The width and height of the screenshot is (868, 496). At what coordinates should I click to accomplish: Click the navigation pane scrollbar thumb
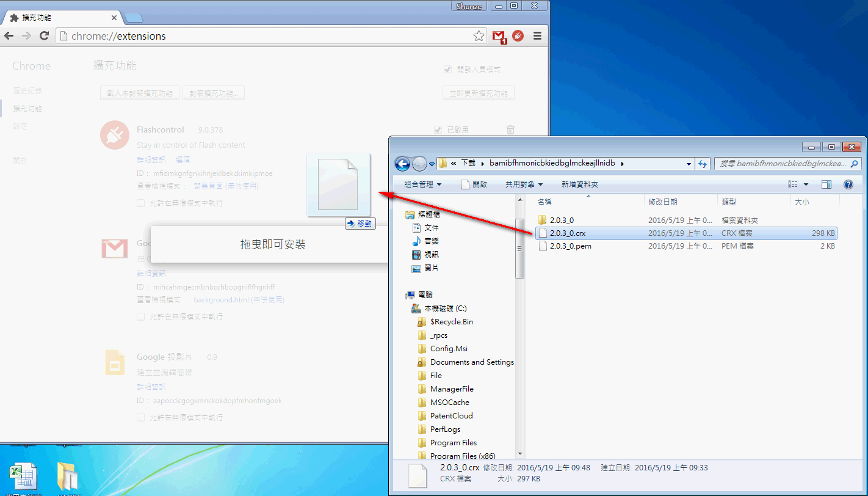pyautogui.click(x=520, y=249)
